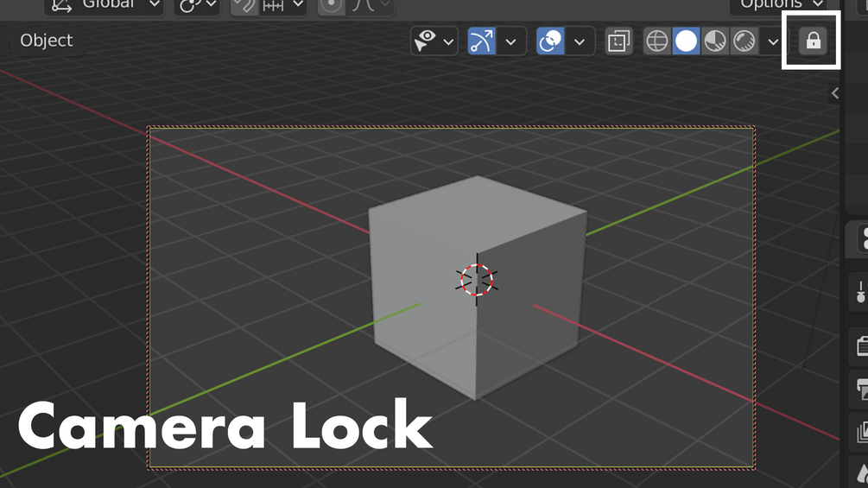Switch to material preview shading
The width and height of the screenshot is (868, 488).
tap(715, 41)
